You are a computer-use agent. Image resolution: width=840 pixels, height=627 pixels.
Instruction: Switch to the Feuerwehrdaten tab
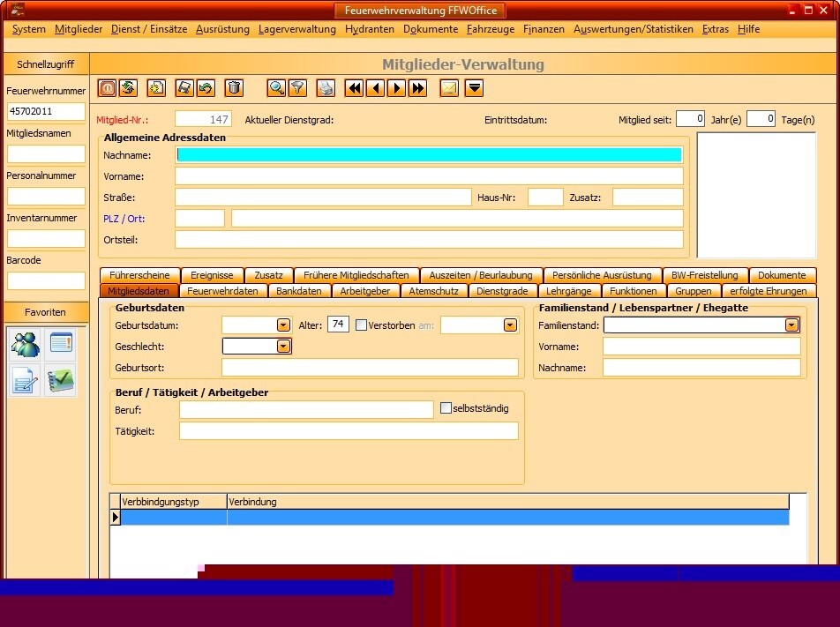(222, 291)
